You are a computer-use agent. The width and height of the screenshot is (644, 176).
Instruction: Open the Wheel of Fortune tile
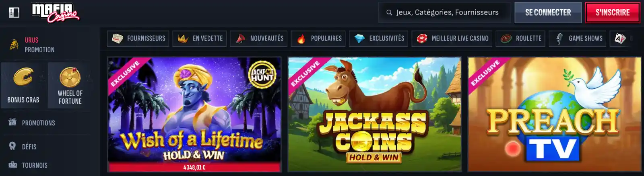(x=70, y=85)
